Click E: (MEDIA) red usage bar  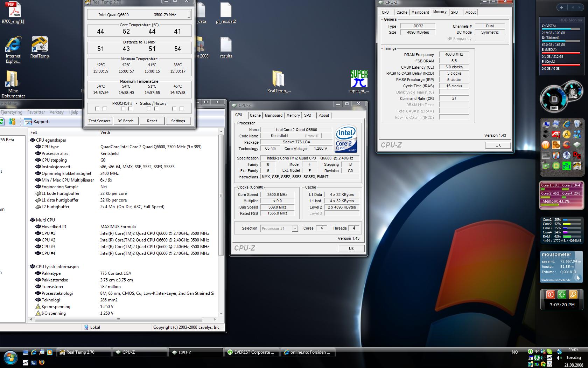561,53
